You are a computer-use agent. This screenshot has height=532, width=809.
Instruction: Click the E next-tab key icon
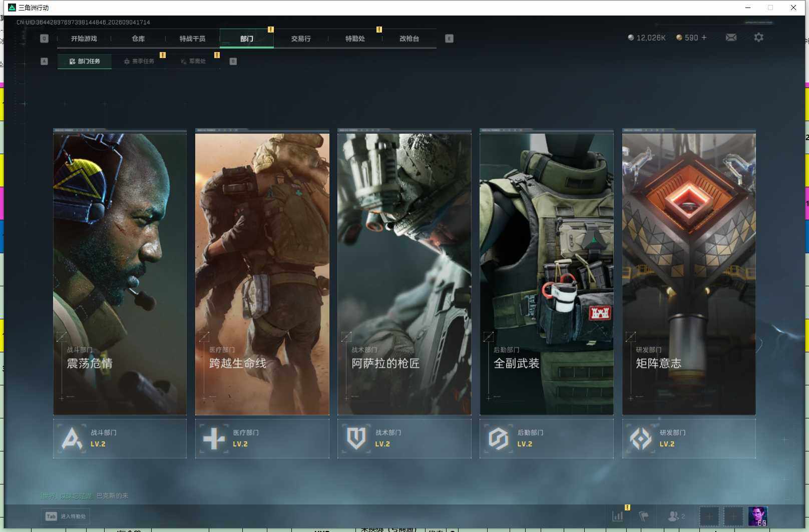tap(449, 39)
